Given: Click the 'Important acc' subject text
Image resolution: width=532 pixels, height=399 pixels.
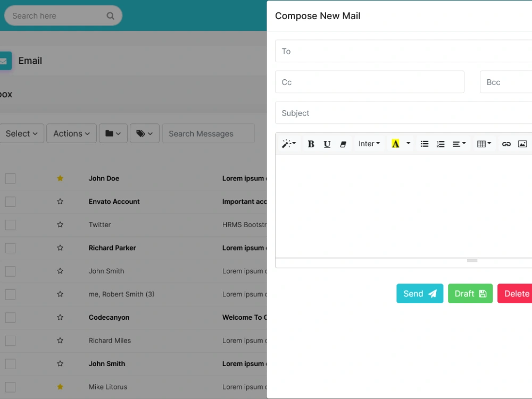Looking at the screenshot, I should 245,202.
